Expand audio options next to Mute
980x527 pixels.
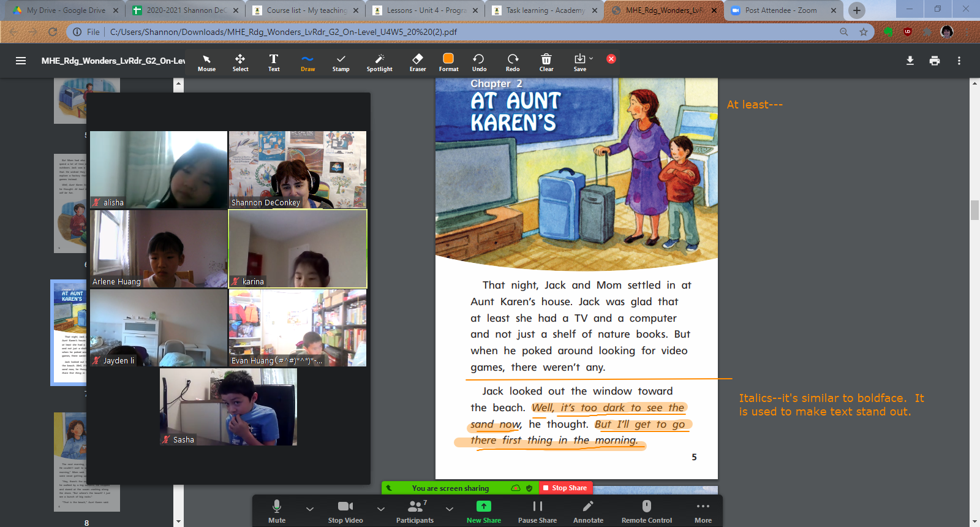coord(310,509)
